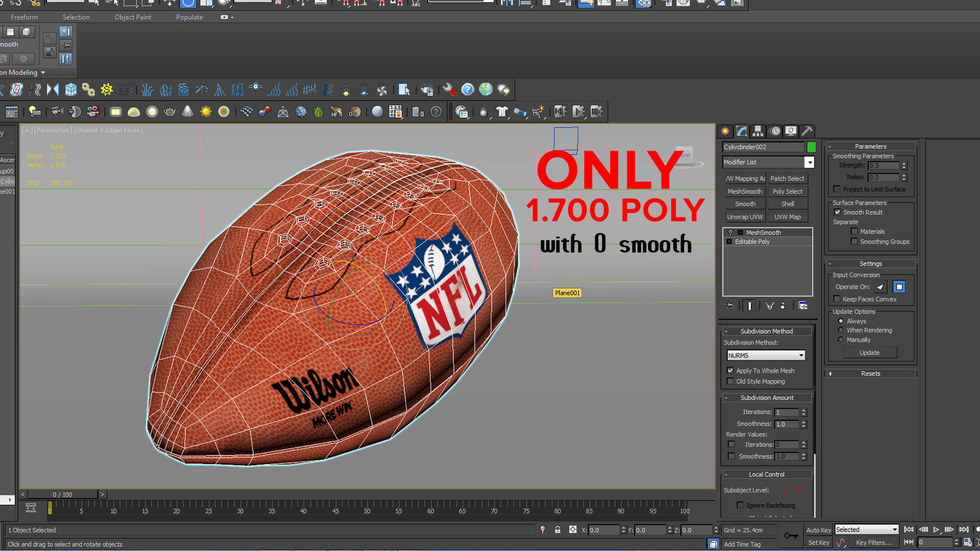Click the Pin Stack icon
This screenshot has width=980, height=551.
click(730, 306)
